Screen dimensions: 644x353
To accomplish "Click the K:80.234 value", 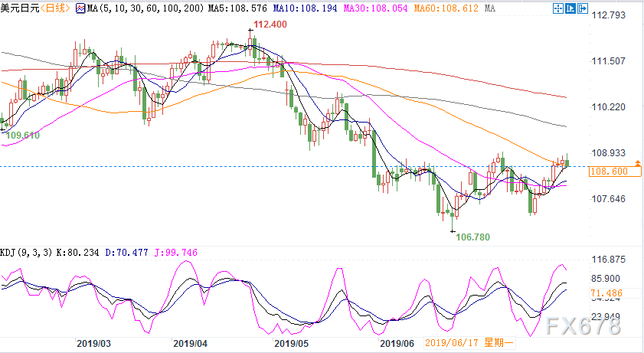I will click(77, 253).
